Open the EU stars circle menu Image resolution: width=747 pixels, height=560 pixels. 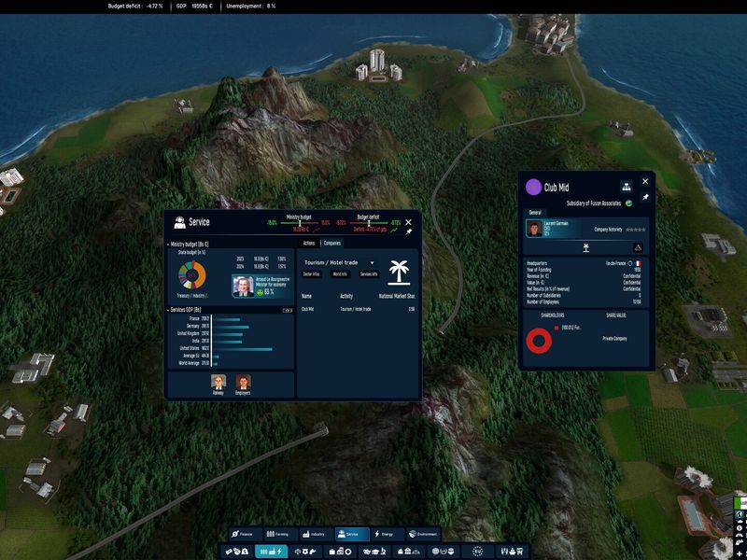click(x=477, y=552)
